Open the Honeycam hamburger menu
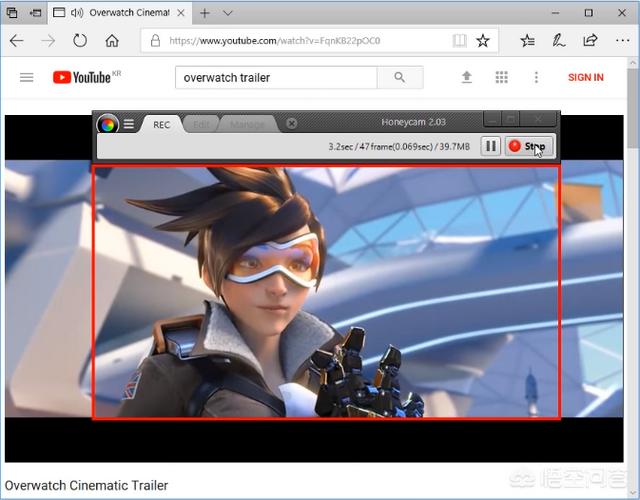Viewport: 640px width, 500px height. (129, 124)
